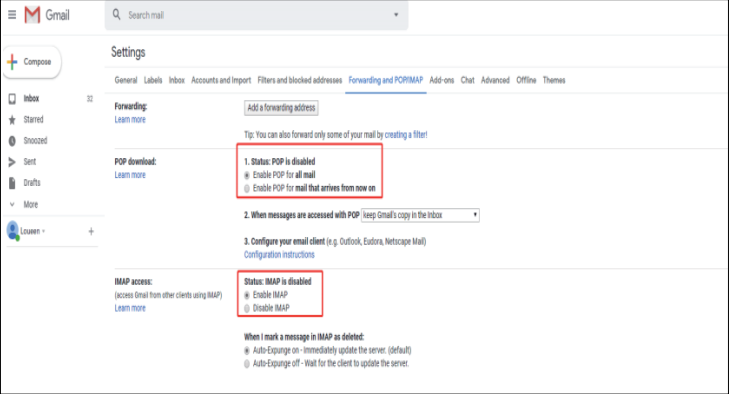Image resolution: width=729 pixels, height=394 pixels.
Task: Select Enable IMAP radio button
Action: coord(247,295)
